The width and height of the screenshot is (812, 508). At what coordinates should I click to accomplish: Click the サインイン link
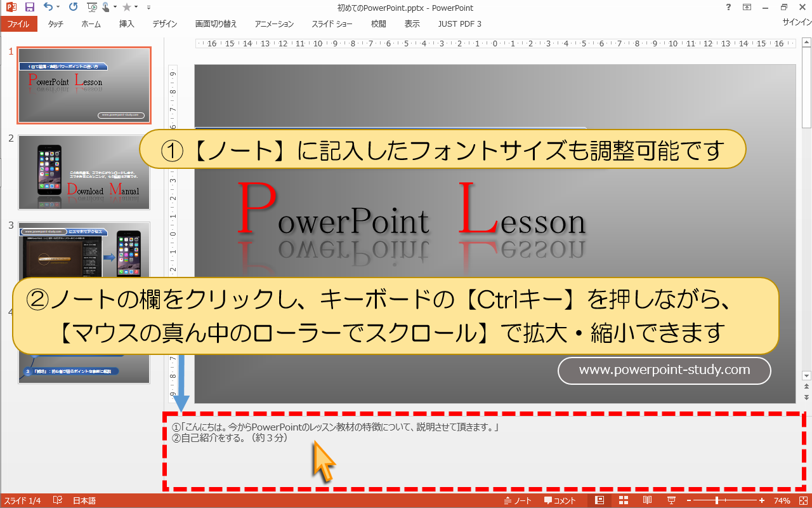coord(796,22)
